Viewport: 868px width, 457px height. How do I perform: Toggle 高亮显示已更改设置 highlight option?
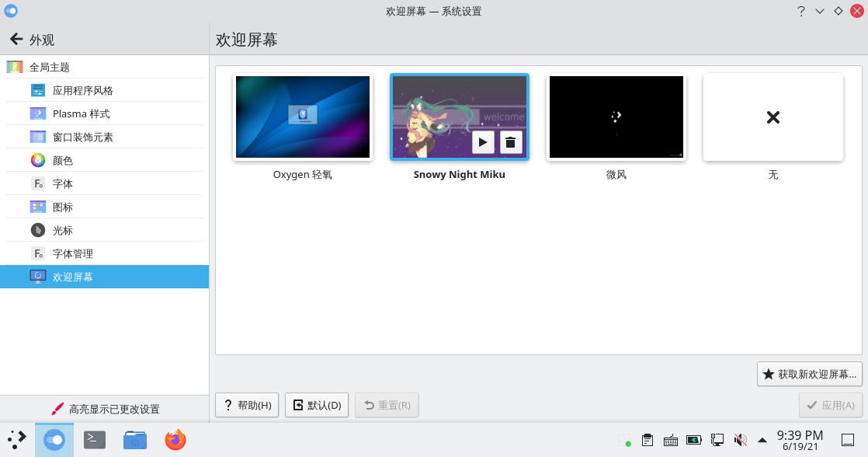[x=105, y=409]
